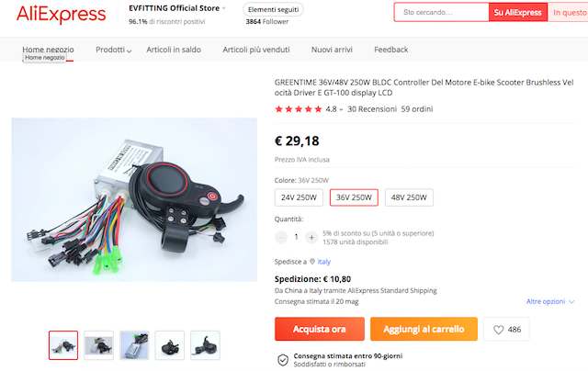Click the buyer protection shield icon
Viewport: 588px width, 371px height.
click(283, 360)
